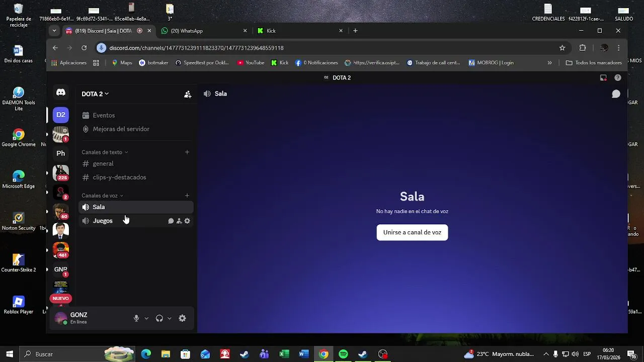Select the D2 server icon

point(61,115)
